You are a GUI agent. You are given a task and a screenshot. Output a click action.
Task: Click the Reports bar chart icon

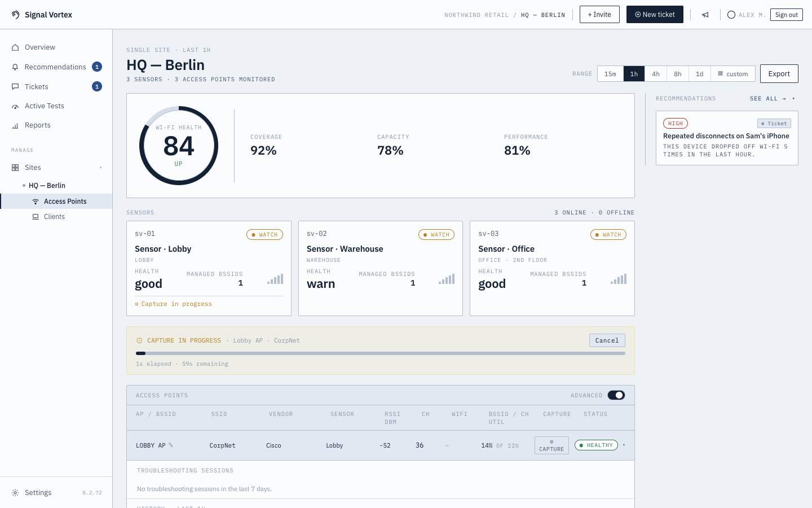pos(15,125)
